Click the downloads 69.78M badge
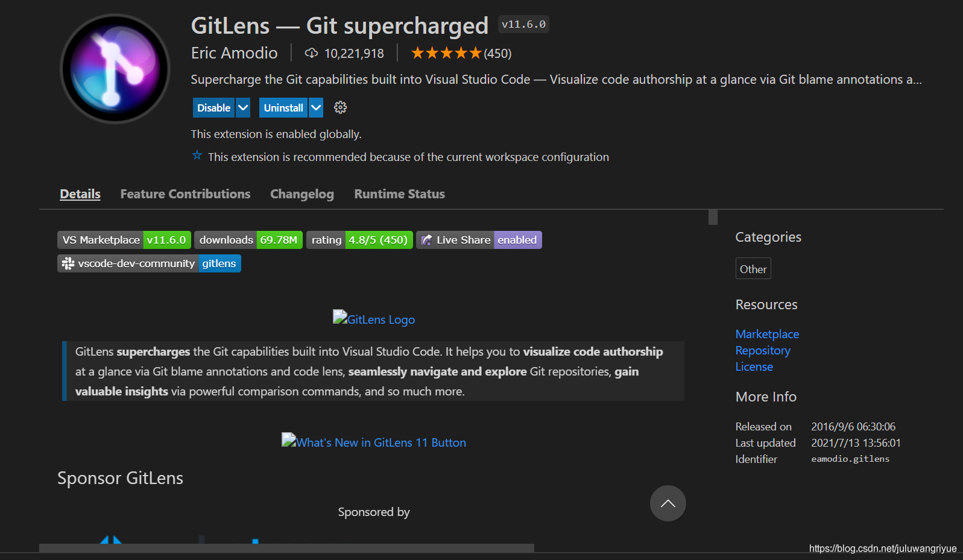Screen dimensions: 963x560 (x=248, y=240)
